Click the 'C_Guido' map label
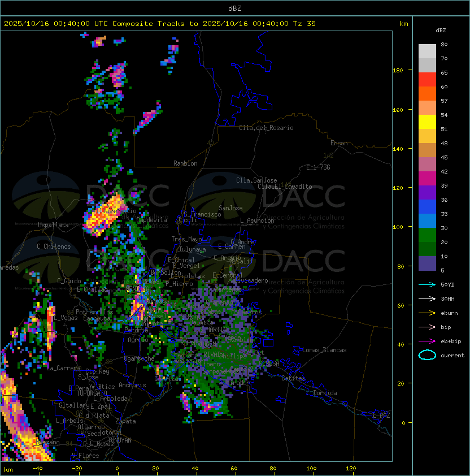This screenshot has height=476, width=470. pyautogui.click(x=69, y=281)
